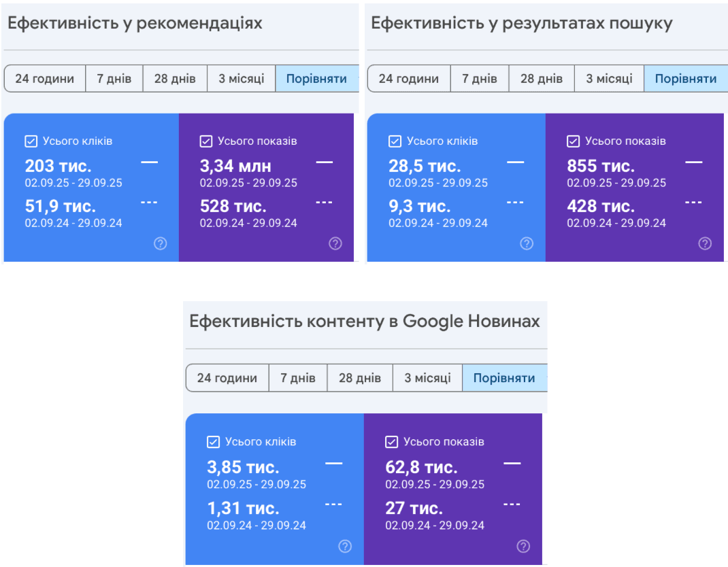The image size is (728, 567).
Task: Select '3 місяці' tab in Google News panel
Action: pos(427,378)
